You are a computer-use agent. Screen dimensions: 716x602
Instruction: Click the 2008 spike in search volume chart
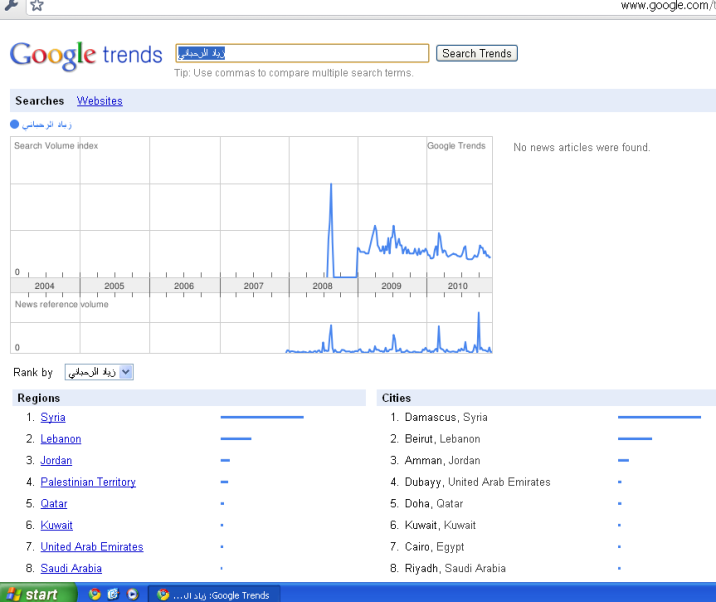(x=331, y=190)
